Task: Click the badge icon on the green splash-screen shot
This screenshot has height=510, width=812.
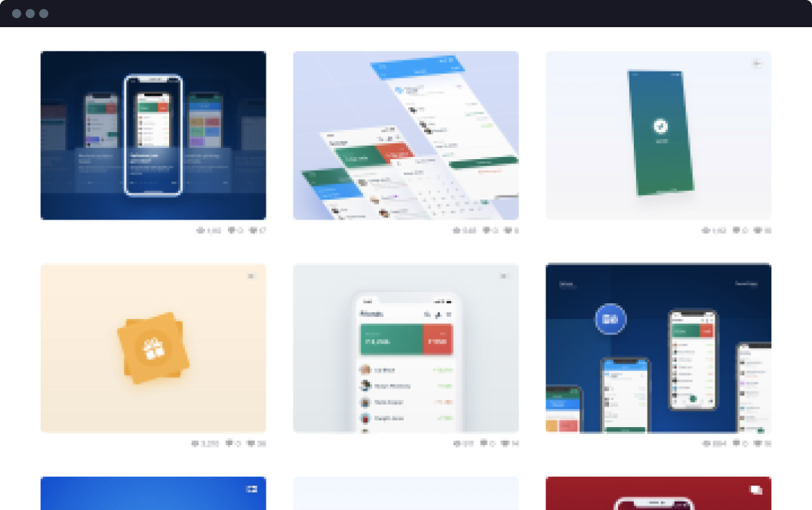Action: pyautogui.click(x=756, y=63)
